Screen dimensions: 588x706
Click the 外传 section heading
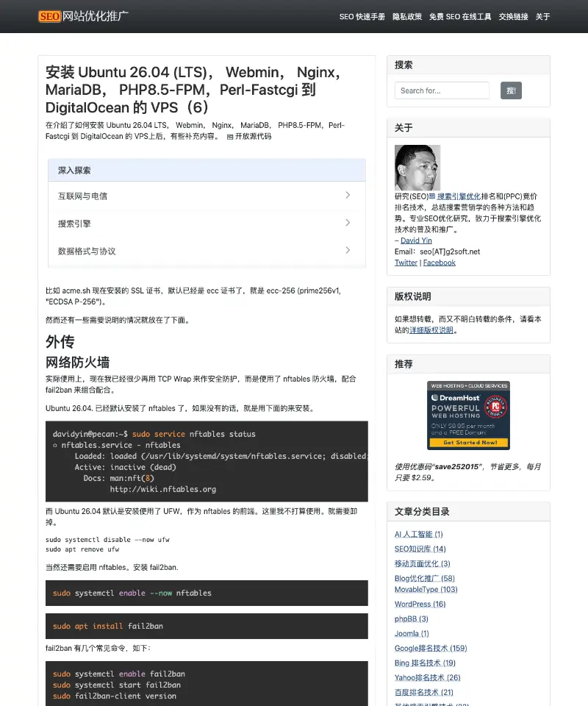tap(60, 342)
